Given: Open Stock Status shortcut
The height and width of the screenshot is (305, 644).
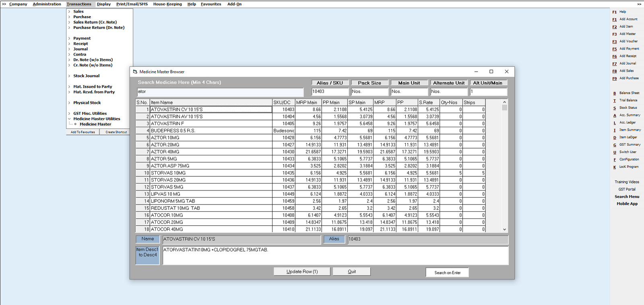Looking at the screenshot, I should pos(628,108).
